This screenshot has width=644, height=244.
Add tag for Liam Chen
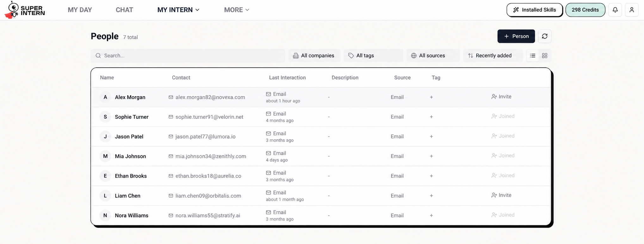(x=431, y=196)
